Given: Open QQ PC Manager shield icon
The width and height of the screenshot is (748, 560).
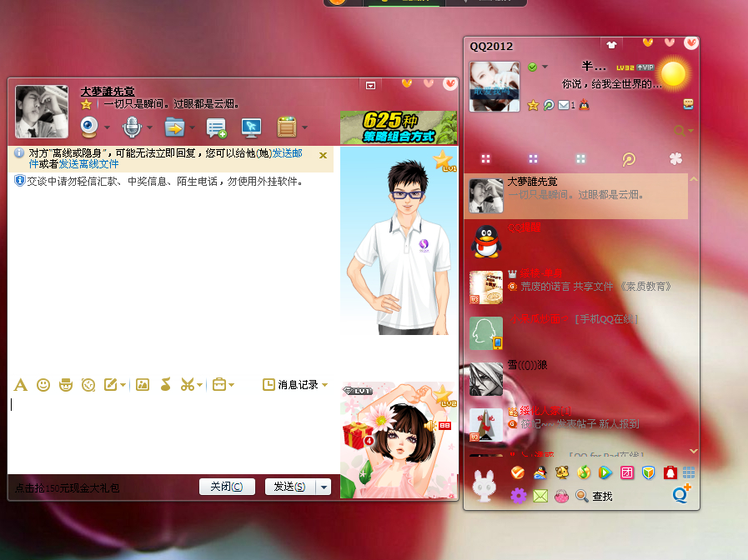Looking at the screenshot, I should [x=648, y=472].
